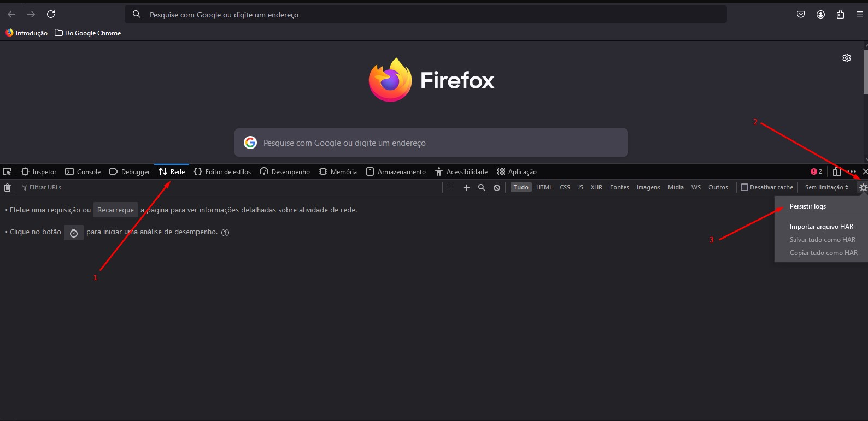Filter requests by Imagens
This screenshot has height=421, width=868.
point(648,187)
